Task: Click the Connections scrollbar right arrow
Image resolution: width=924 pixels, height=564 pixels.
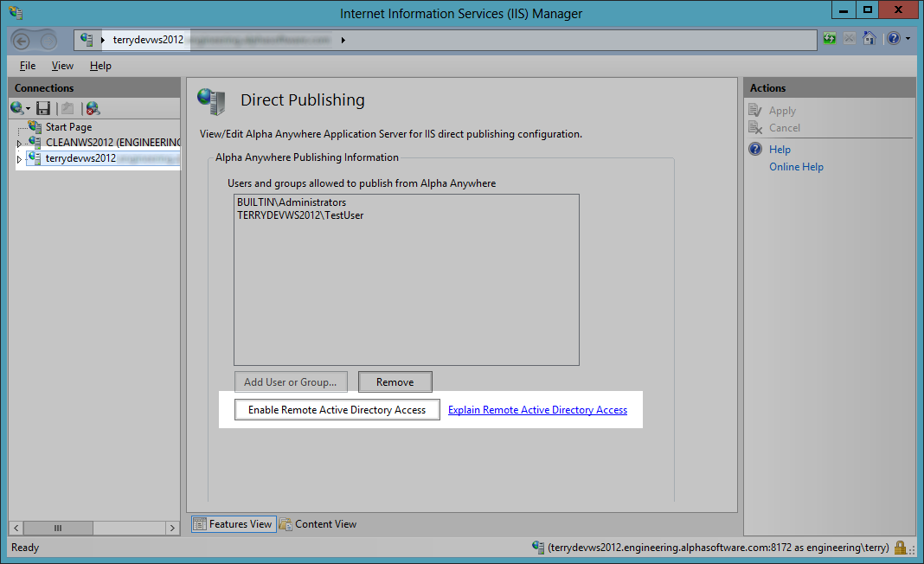Action: tap(172, 528)
